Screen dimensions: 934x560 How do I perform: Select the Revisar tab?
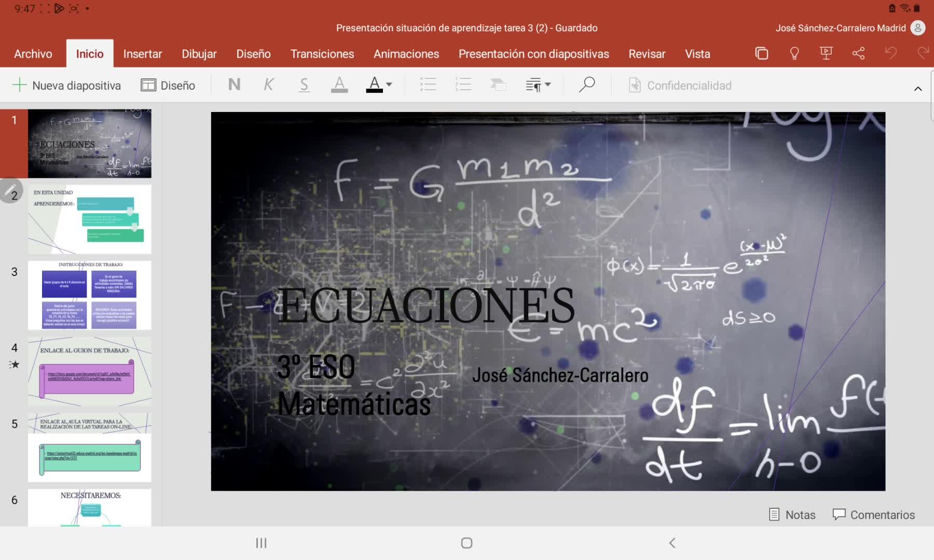tap(647, 54)
